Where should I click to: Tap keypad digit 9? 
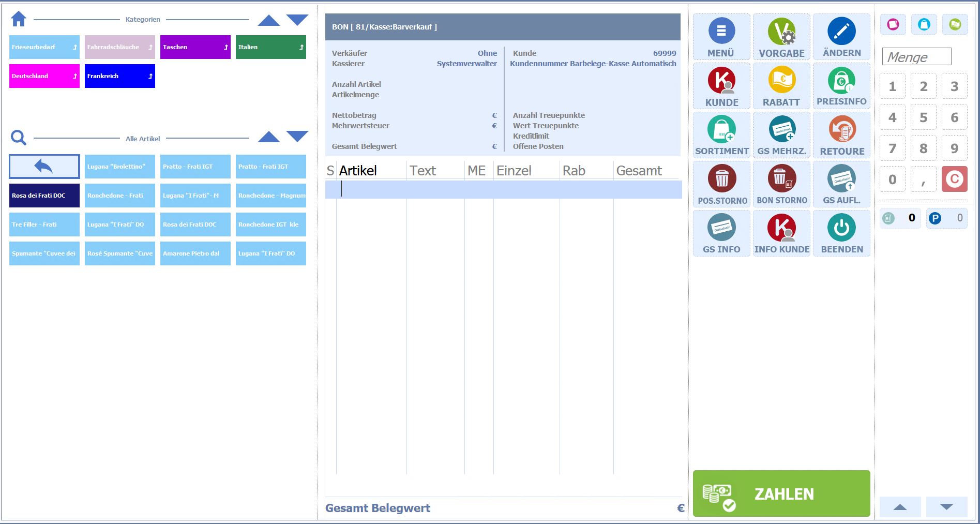(955, 148)
